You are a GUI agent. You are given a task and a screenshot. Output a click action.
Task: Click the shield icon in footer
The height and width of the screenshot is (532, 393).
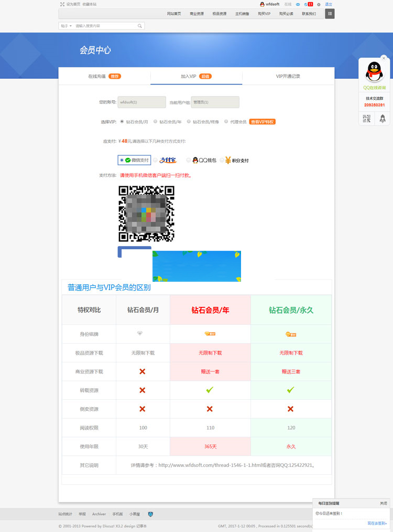pos(150,514)
